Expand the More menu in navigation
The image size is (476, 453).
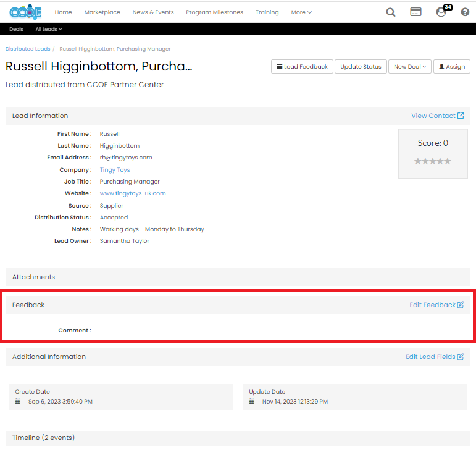coord(301,12)
